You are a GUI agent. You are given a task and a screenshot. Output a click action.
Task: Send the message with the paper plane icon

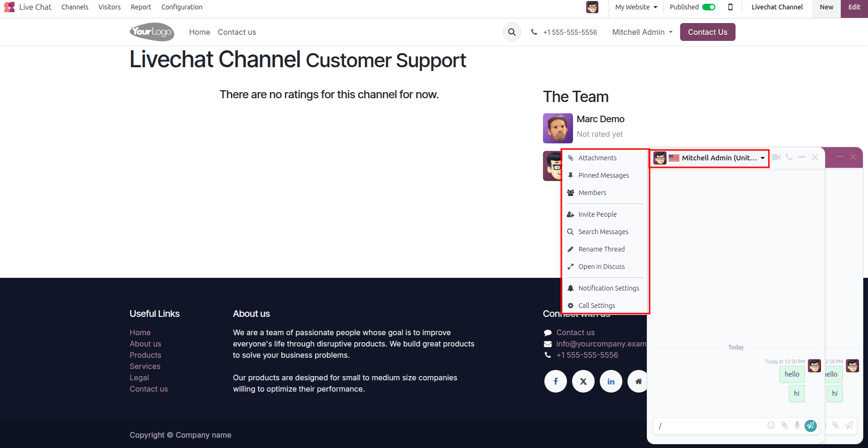[810, 426]
